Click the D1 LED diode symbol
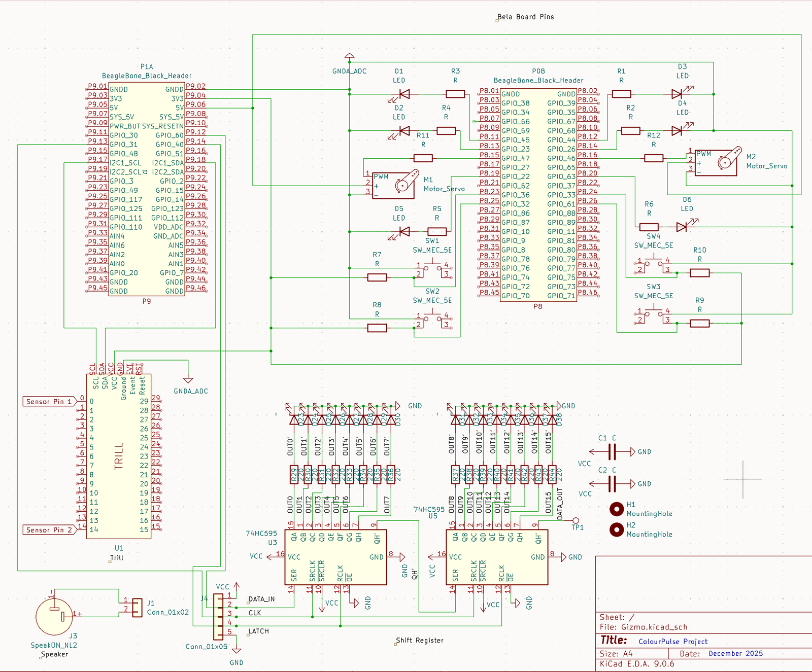This screenshot has width=812, height=672. pos(404,94)
